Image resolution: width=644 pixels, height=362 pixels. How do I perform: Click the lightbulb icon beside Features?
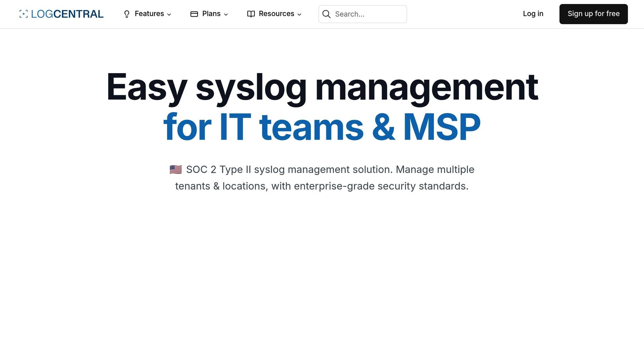pos(127,14)
